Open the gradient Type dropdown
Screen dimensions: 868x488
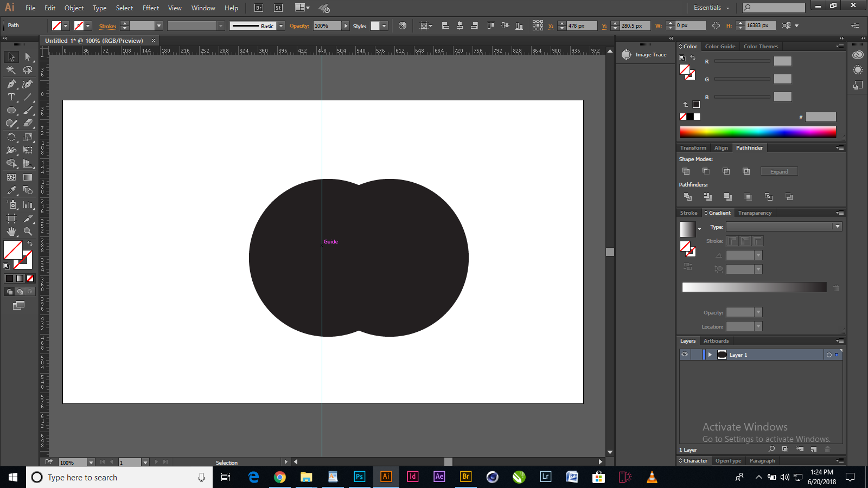click(x=784, y=227)
